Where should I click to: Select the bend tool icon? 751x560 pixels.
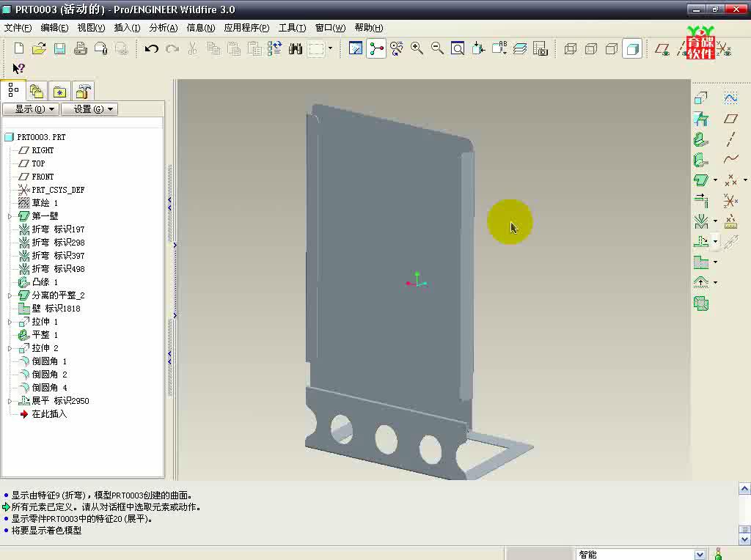(700, 221)
